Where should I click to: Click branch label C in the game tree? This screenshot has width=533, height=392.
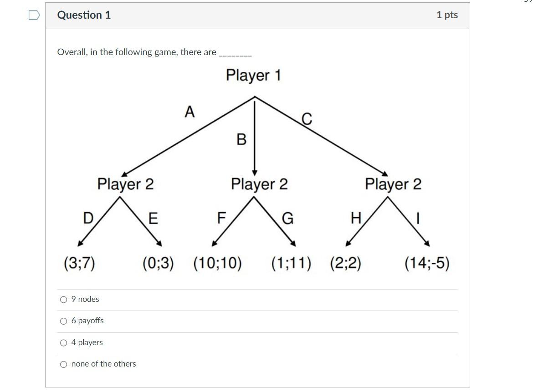pos(307,119)
